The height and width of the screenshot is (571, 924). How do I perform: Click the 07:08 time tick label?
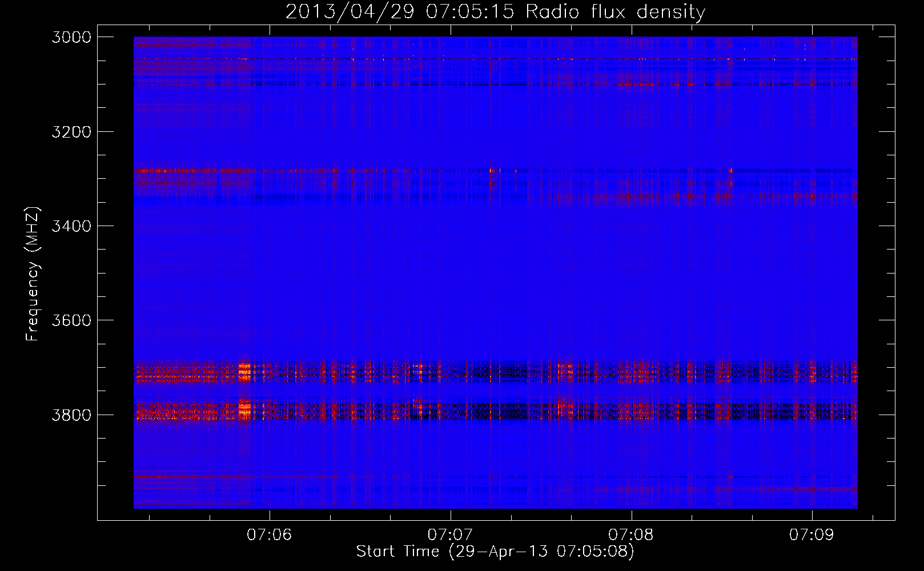(631, 535)
